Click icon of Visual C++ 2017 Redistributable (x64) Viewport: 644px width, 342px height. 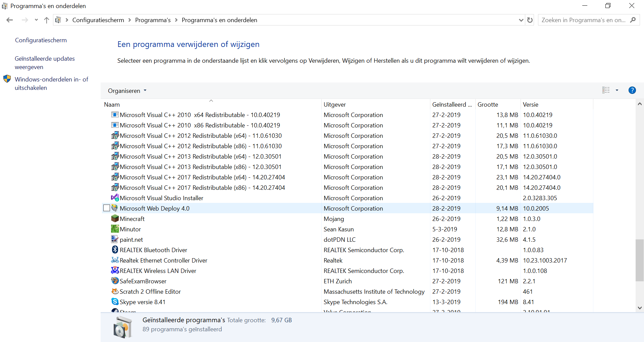[x=115, y=177]
